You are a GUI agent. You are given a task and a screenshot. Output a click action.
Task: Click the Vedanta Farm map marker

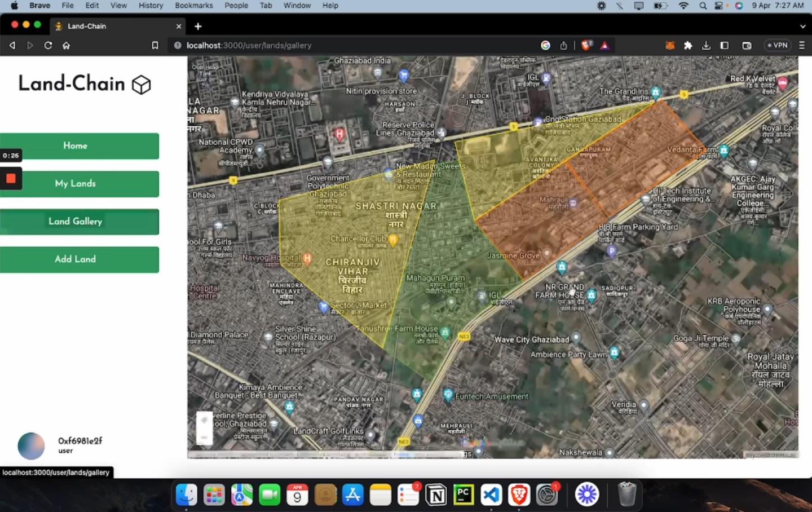[724, 151]
